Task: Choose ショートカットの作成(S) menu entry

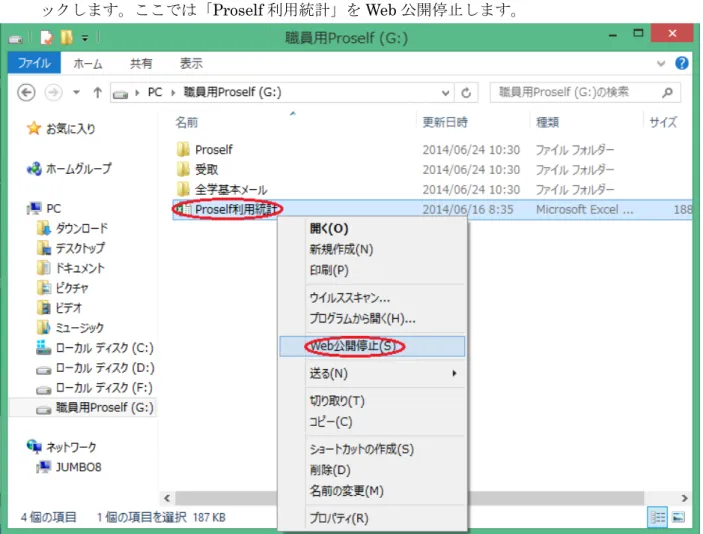Action: 372,449
